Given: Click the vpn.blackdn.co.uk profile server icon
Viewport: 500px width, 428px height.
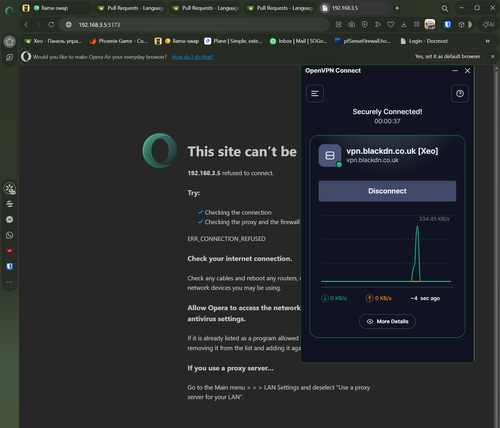Looking at the screenshot, I should [x=330, y=155].
